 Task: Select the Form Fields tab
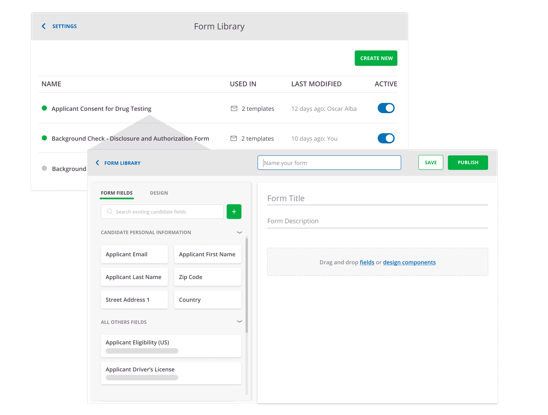[117, 193]
